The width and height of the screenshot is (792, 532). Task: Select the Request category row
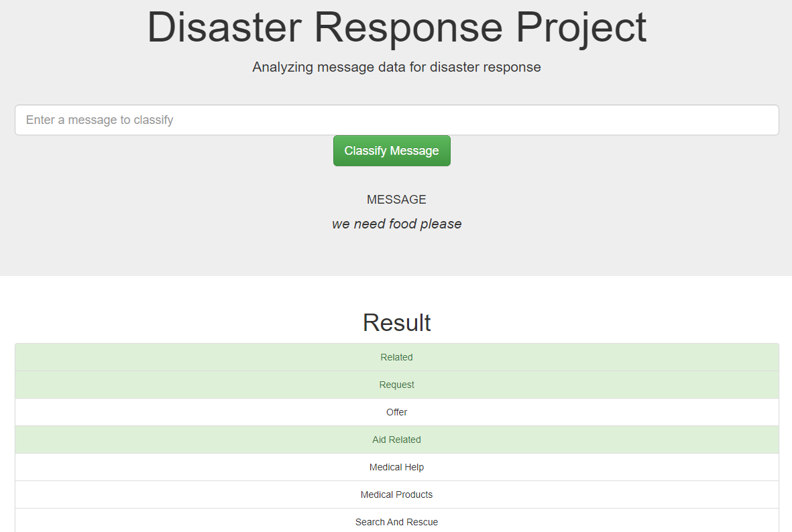(x=396, y=385)
